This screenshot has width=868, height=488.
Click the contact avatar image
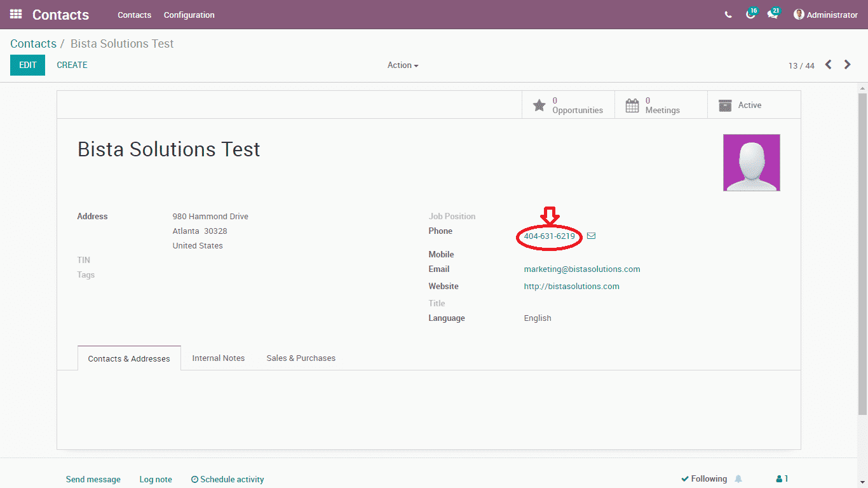click(752, 163)
